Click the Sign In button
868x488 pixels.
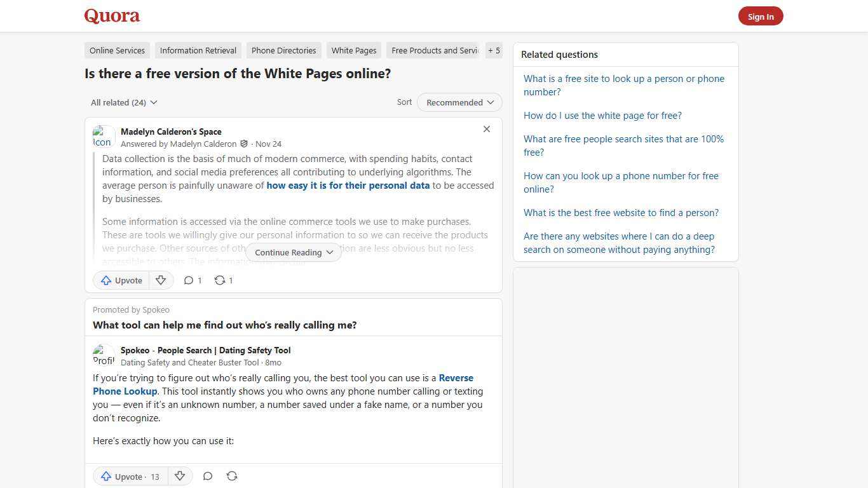click(761, 16)
